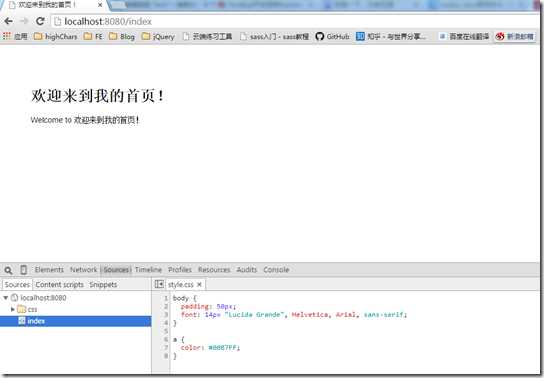Select the Sources navigator sub-tab
Viewport: 544px width, 378px height.
[x=17, y=285]
